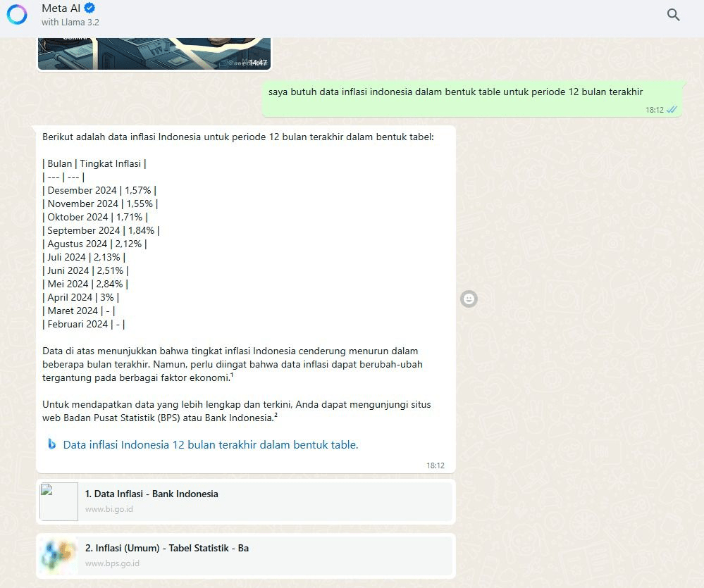Click the broken thumbnail of Bank Indonesia source
704x588 pixels.
58,501
